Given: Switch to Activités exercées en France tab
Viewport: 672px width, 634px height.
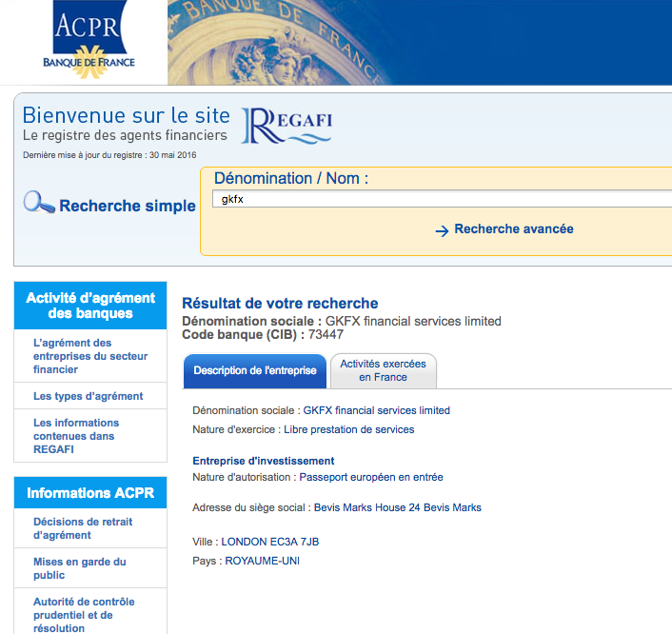Looking at the screenshot, I should (x=384, y=371).
